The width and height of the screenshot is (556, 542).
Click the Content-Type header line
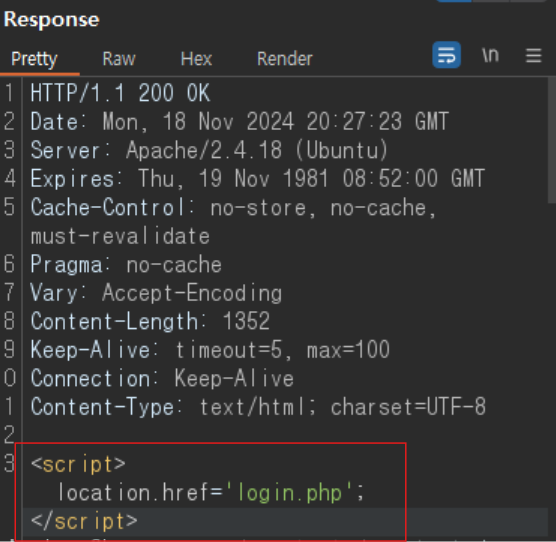pyautogui.click(x=258, y=407)
